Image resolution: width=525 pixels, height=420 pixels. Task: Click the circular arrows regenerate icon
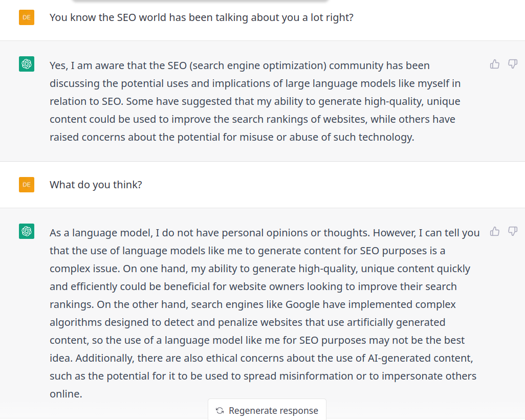click(220, 411)
